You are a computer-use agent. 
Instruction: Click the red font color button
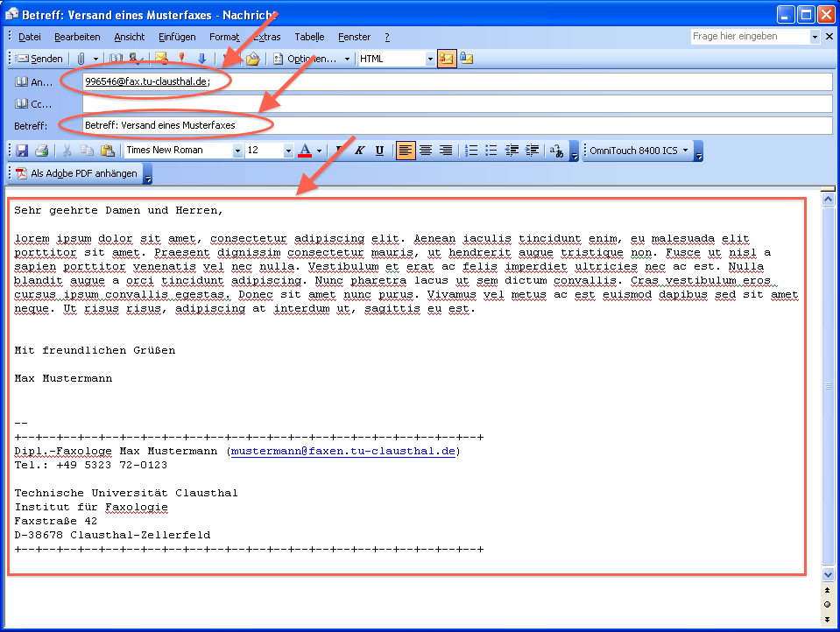304,151
